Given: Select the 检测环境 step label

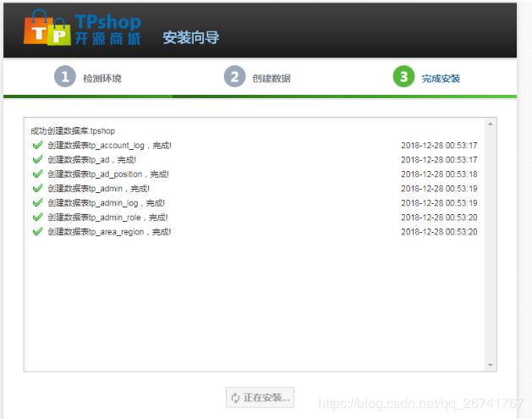Looking at the screenshot, I should 102,79.
